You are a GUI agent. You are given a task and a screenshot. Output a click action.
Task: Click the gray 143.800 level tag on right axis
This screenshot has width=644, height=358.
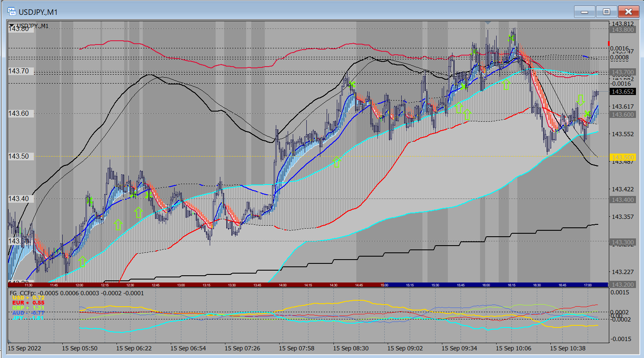click(622, 30)
